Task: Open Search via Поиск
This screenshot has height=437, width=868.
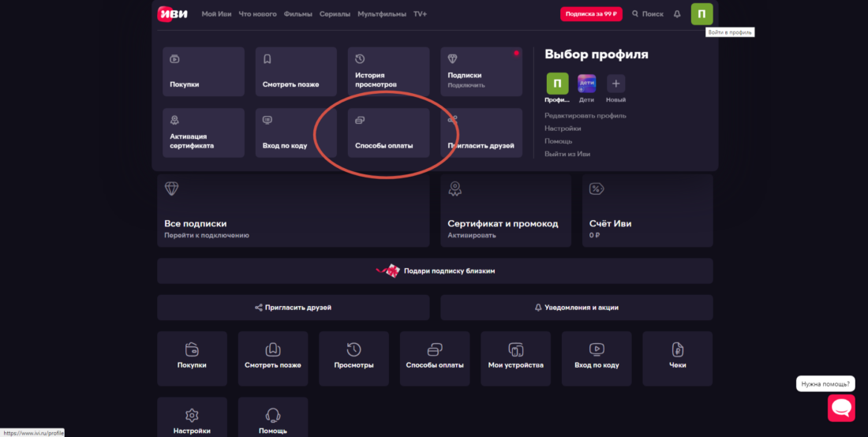Action: point(648,14)
